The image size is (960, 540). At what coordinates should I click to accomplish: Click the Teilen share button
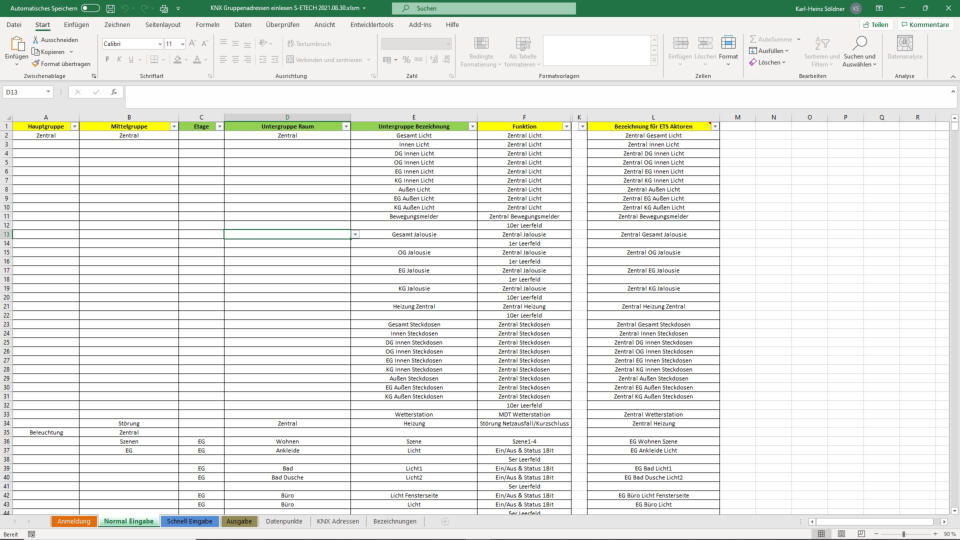(x=875, y=24)
